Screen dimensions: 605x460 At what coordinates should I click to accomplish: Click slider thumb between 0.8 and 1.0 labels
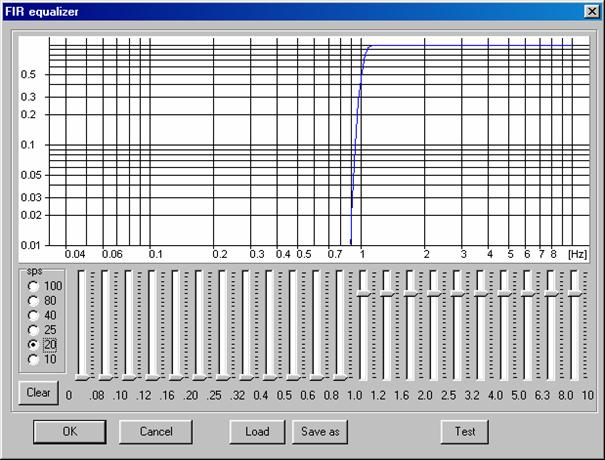click(x=340, y=377)
